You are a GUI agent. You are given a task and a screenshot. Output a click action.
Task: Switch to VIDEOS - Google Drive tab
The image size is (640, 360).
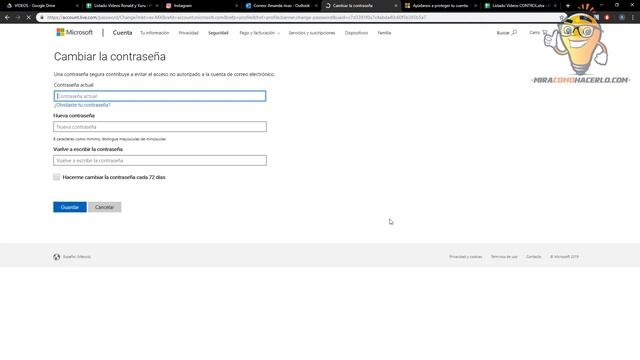point(35,6)
